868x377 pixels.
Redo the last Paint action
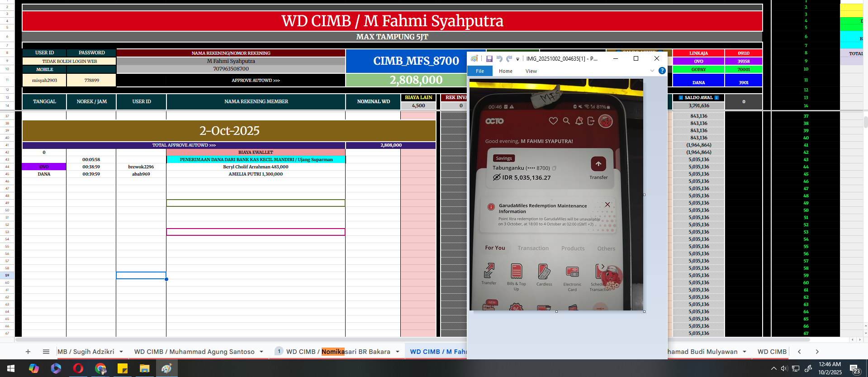[509, 59]
